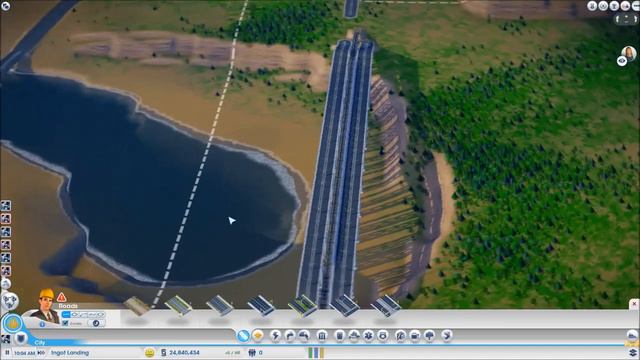Open the Fire menu with the fire helmet icon
Screen dimensions: 640x360
coord(354,336)
